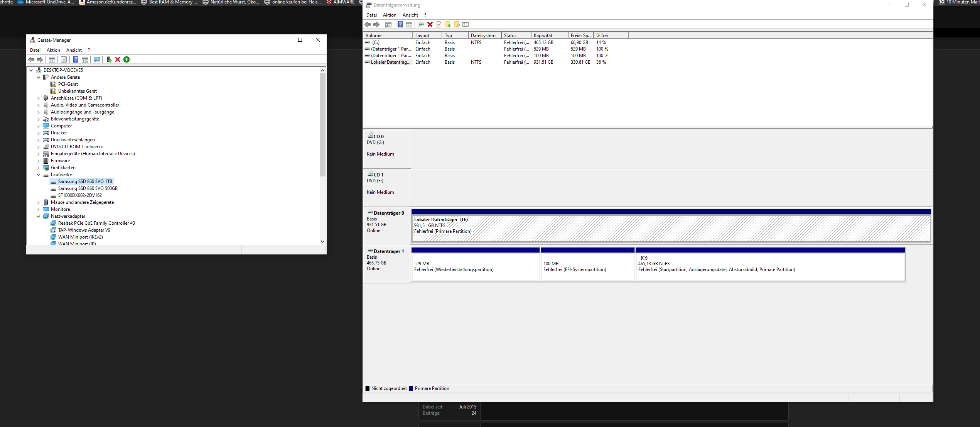
Task: Click the rescan disks icon in Datenträgerverwaltung toolbar
Action: [421, 25]
